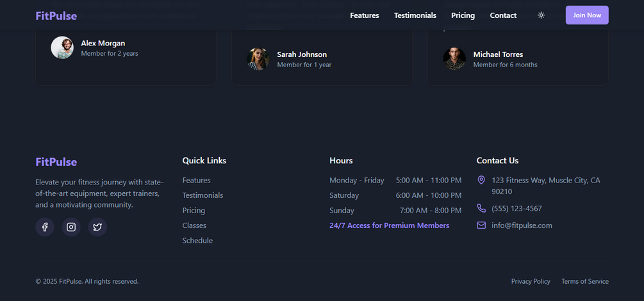Toggle light mode with sun icon
Viewport: 644px width, 301px height.
[x=541, y=15]
